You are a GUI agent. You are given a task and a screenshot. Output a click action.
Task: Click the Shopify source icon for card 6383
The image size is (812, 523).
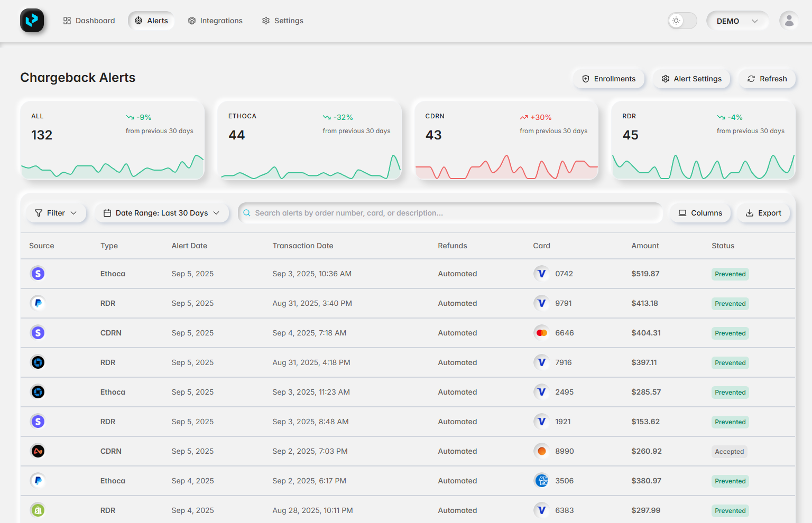point(38,510)
